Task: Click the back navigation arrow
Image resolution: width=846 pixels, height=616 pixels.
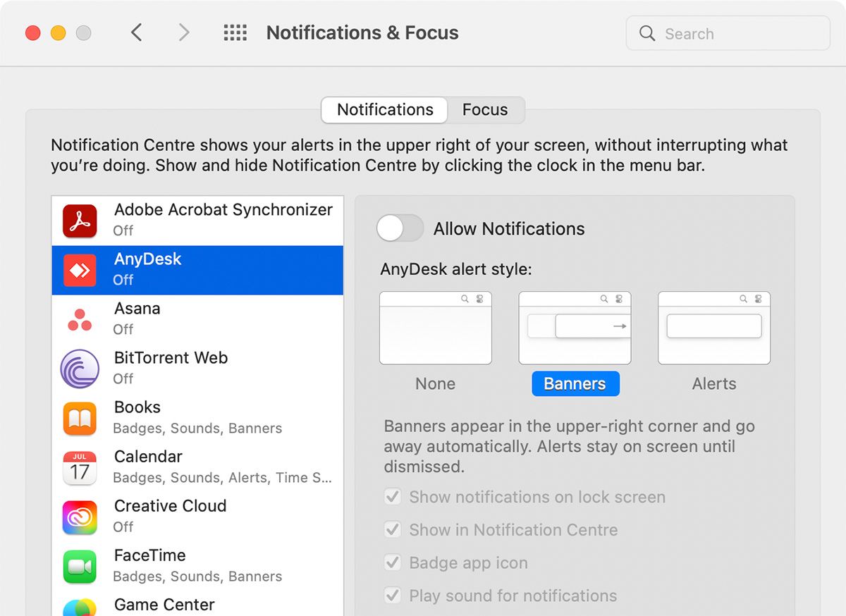Action: coord(137,32)
